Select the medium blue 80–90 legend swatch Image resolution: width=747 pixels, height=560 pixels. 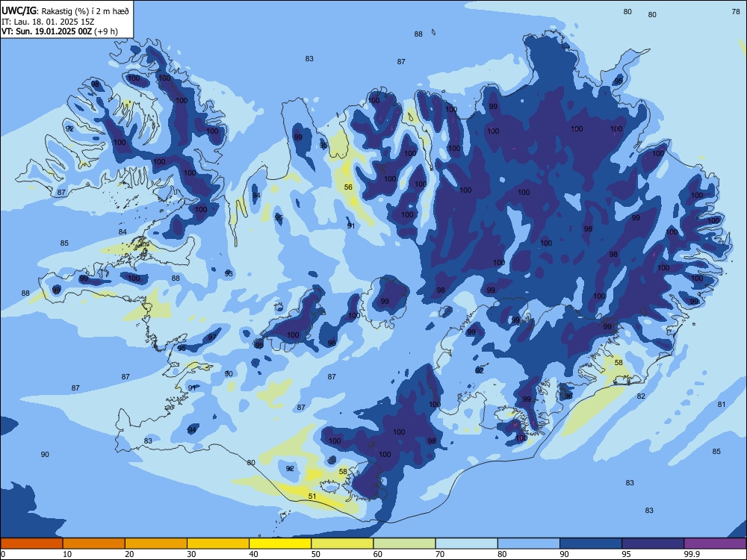pos(529,544)
